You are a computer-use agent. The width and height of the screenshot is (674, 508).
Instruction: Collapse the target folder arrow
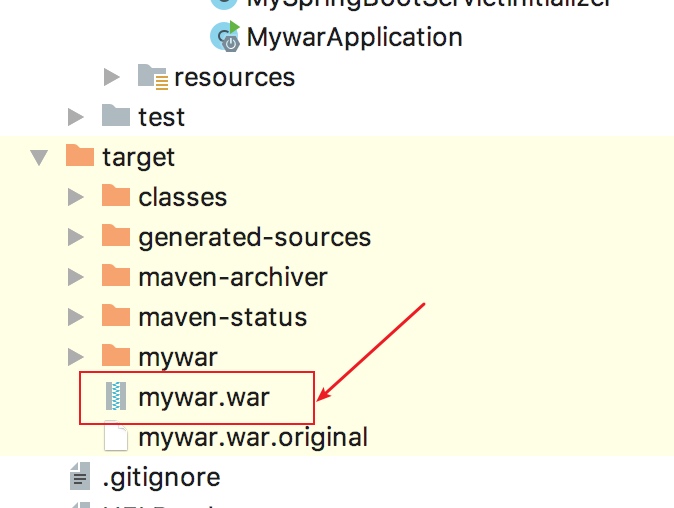[x=40, y=157]
